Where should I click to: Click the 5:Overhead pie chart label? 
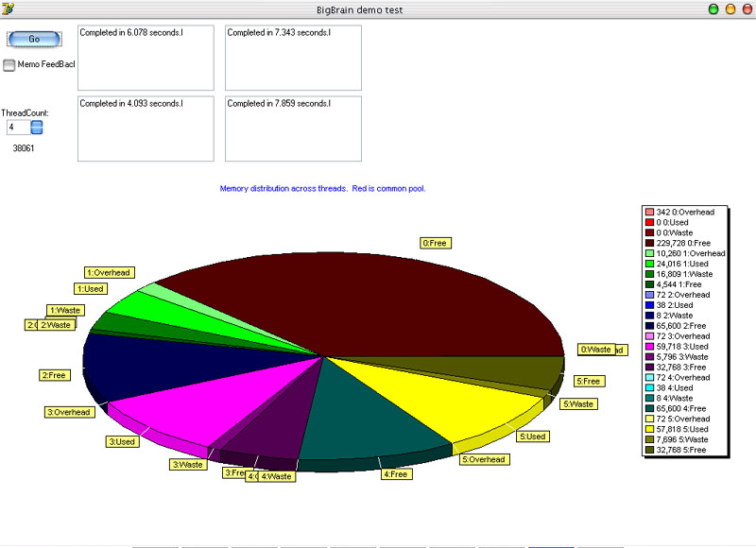coord(484,459)
